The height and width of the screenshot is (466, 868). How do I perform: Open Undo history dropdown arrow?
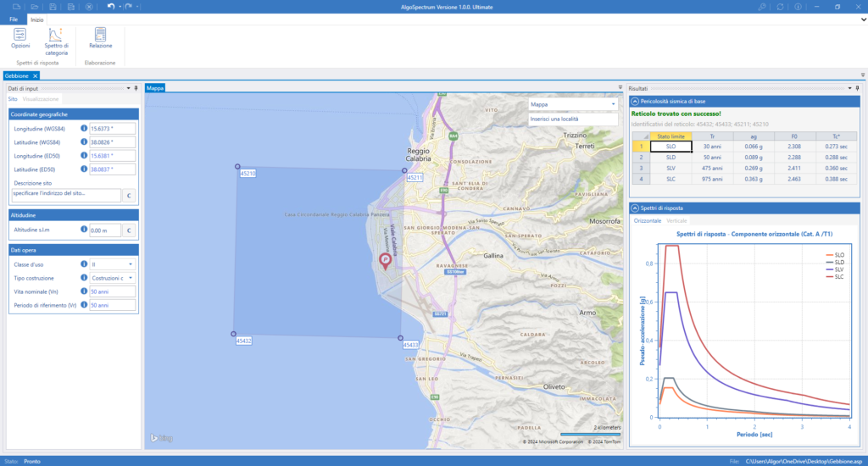pos(120,7)
